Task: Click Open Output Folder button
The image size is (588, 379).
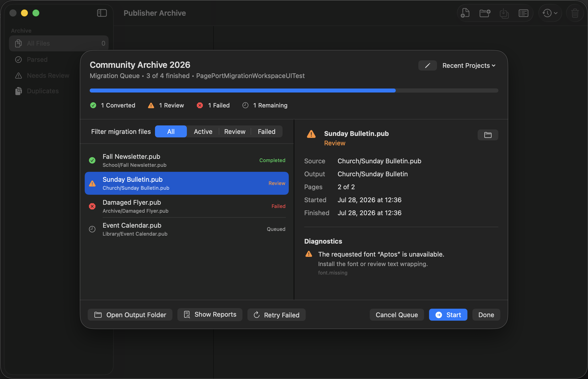Action: tap(130, 315)
